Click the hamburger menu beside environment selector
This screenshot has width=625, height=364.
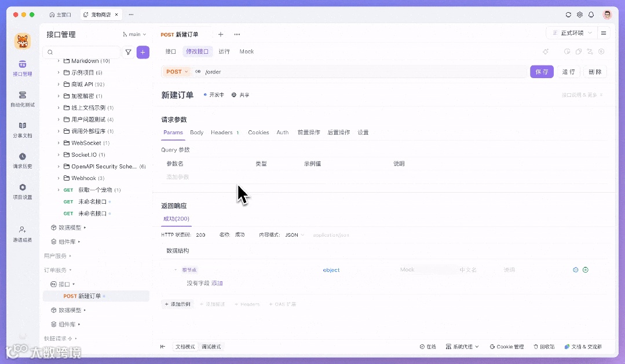coord(604,33)
